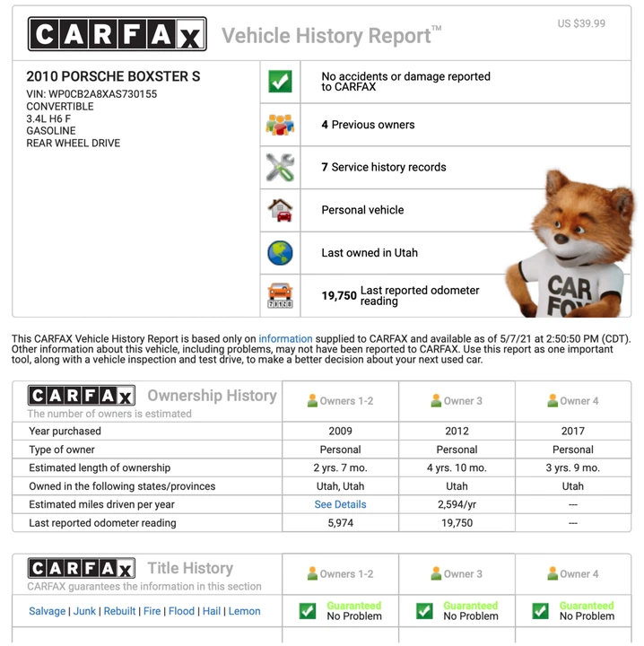Click green check under Title History Owners 1-2
Viewport: 644px width, 646px height.
coord(308,611)
